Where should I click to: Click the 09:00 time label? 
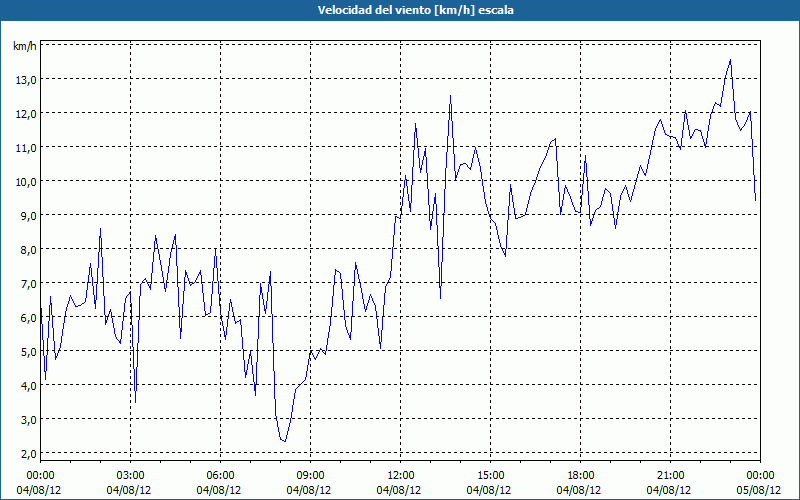pos(310,476)
